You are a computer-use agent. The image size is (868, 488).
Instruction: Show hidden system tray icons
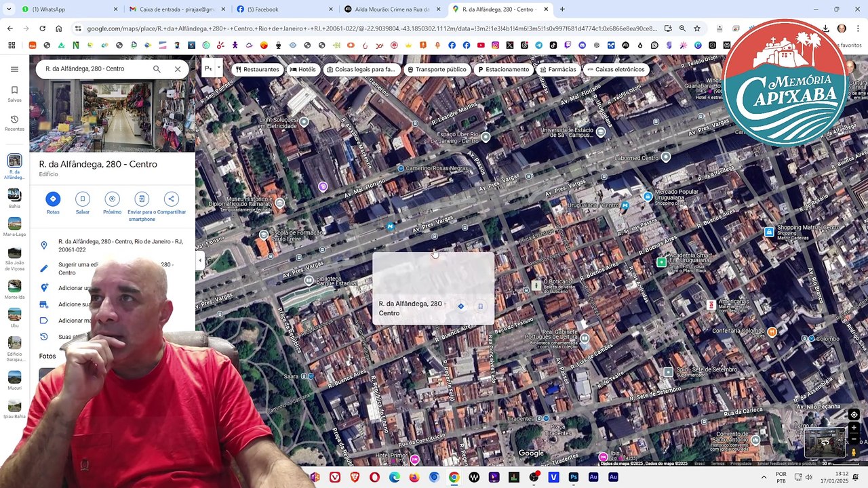click(x=764, y=477)
